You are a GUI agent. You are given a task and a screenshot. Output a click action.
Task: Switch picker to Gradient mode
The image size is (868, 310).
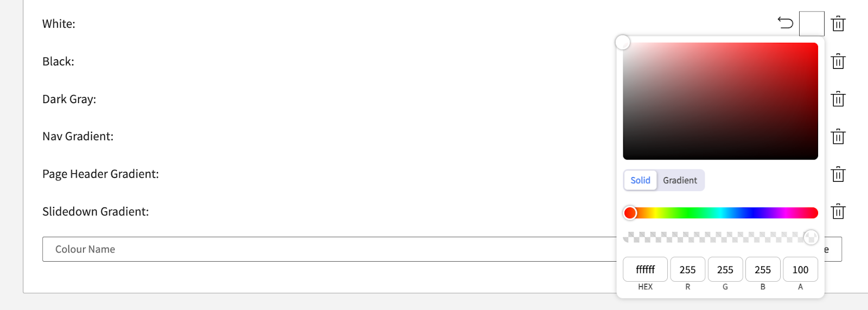coord(680,180)
